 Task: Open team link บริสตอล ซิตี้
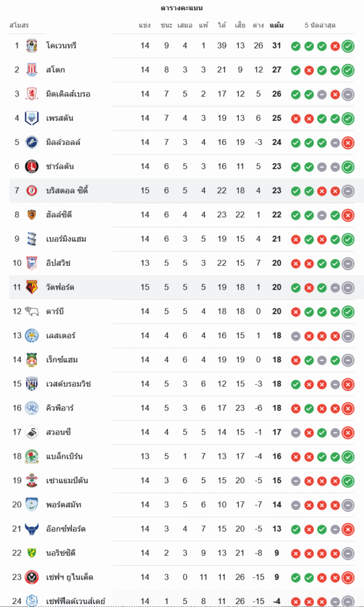[67, 191]
